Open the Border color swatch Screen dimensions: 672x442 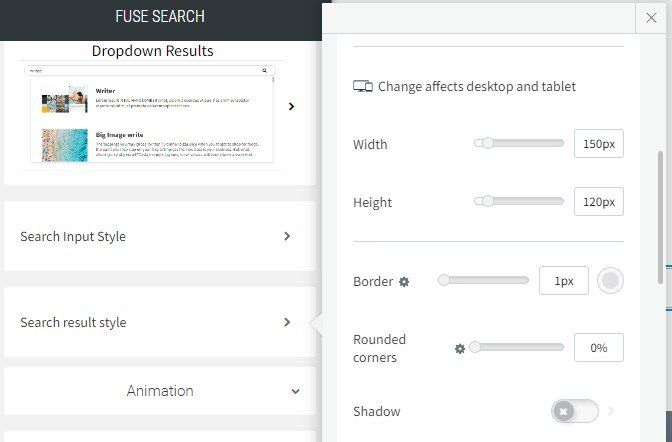coord(610,281)
